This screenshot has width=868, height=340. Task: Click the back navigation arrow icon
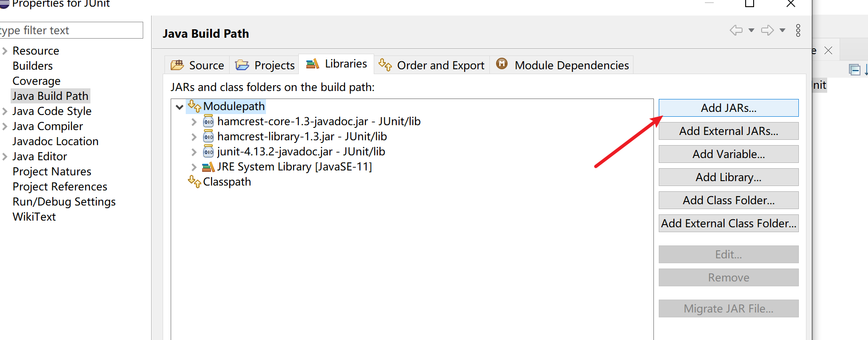tap(736, 30)
